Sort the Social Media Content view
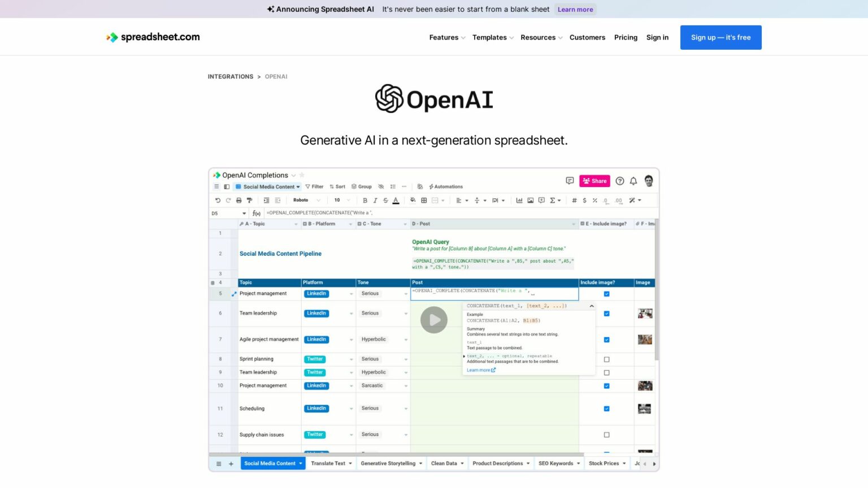Screen dimensions: 868x488 click(x=338, y=186)
